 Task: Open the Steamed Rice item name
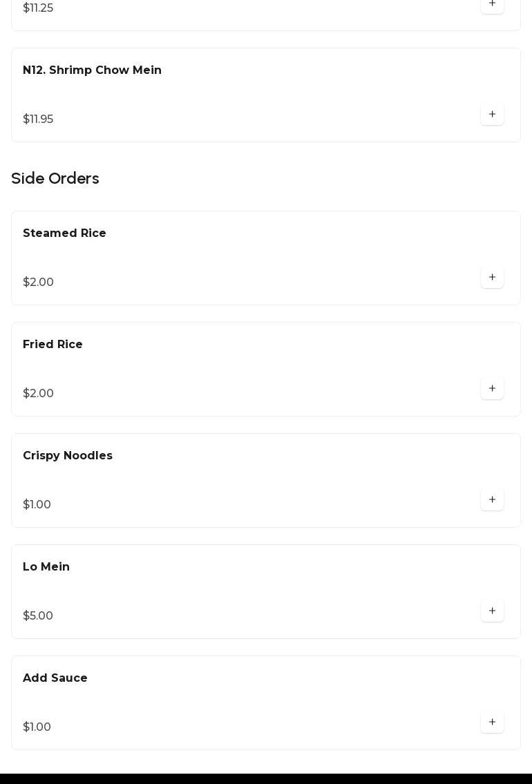[64, 233]
